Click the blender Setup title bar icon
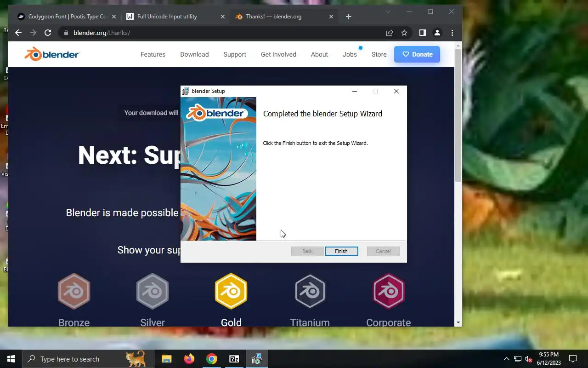The width and height of the screenshot is (588, 368). coord(186,91)
